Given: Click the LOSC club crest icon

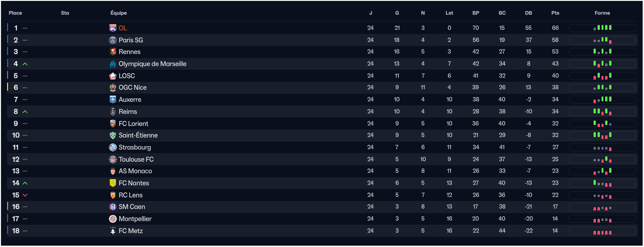Looking at the screenshot, I should point(113,76).
